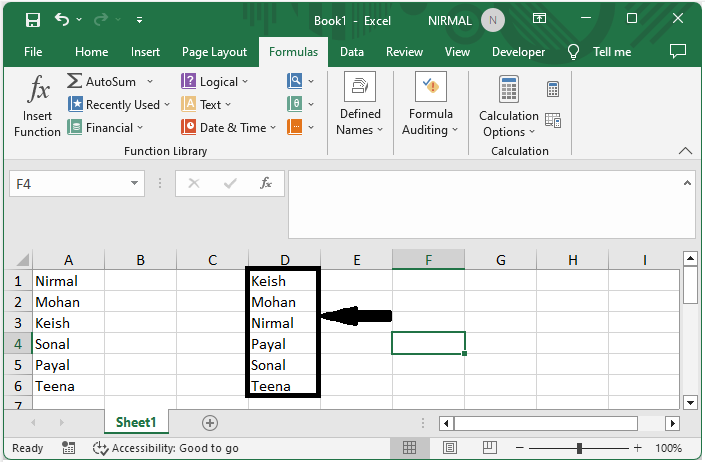Click the Select All corner triangle

(x=22, y=260)
